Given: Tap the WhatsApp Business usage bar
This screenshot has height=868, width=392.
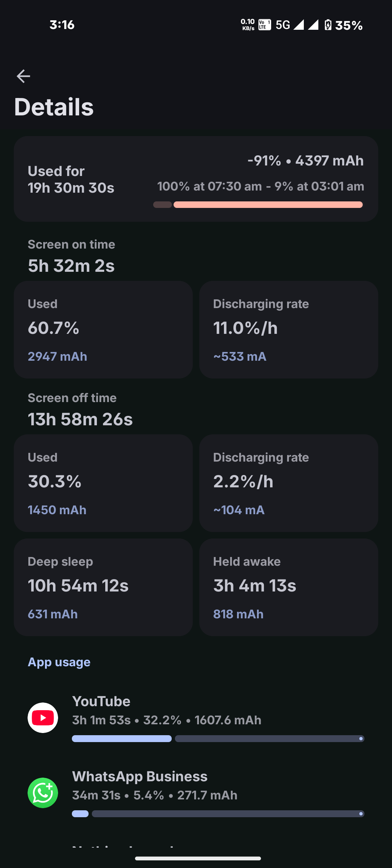Looking at the screenshot, I should coord(218,814).
